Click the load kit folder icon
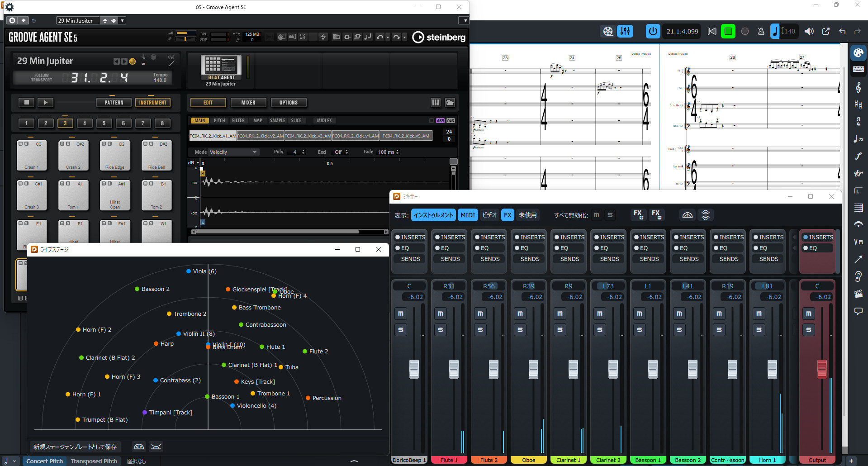Image resolution: width=868 pixels, height=466 pixels. (x=450, y=103)
